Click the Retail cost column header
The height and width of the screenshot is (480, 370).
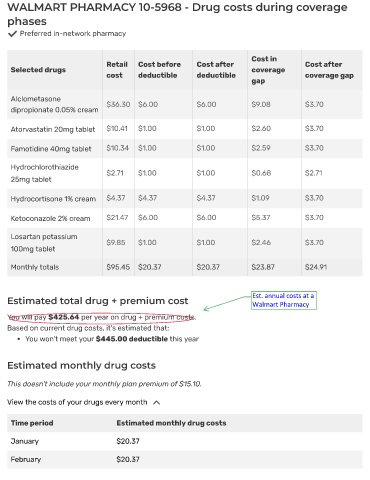(117, 70)
